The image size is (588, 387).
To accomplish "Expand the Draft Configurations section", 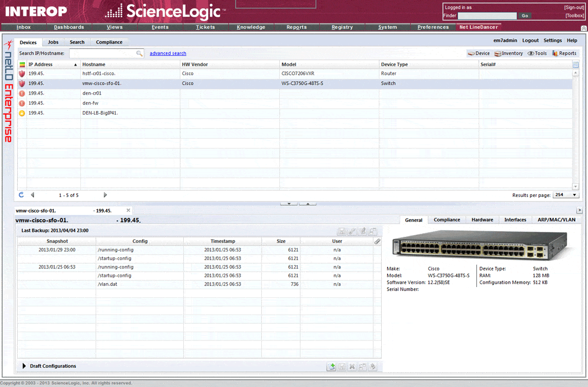I will click(24, 366).
